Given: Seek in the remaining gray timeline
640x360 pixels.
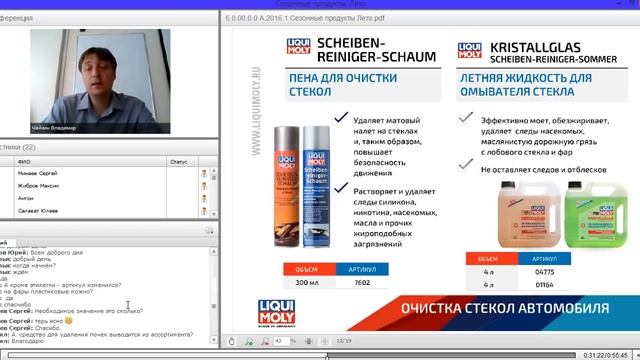Looking at the screenshot, I should 451,356.
